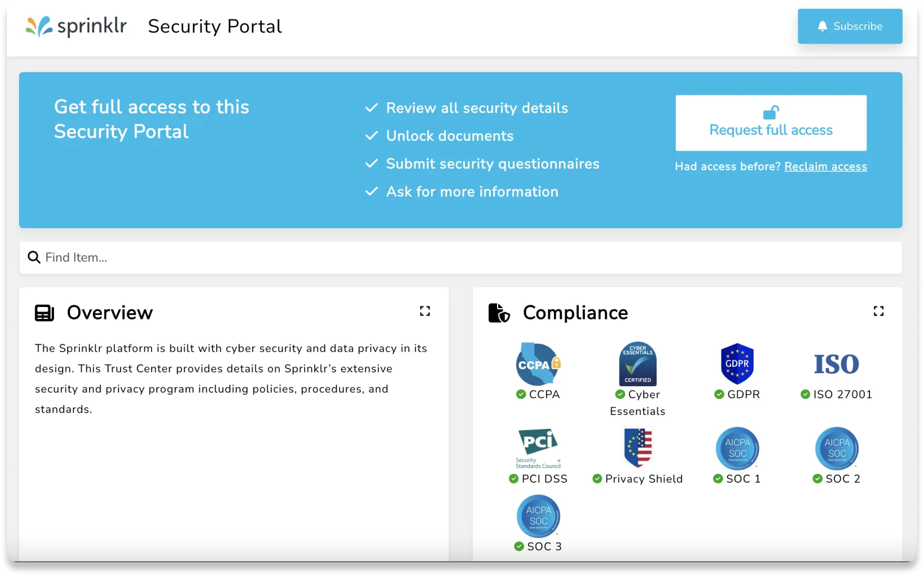Click the green checkmark beside Privacy Shield
Screen dimensions: 924x576
click(x=597, y=479)
